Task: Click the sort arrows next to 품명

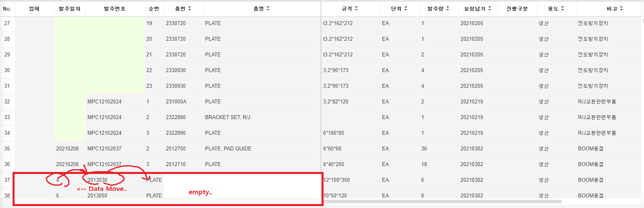Action: click(x=268, y=8)
